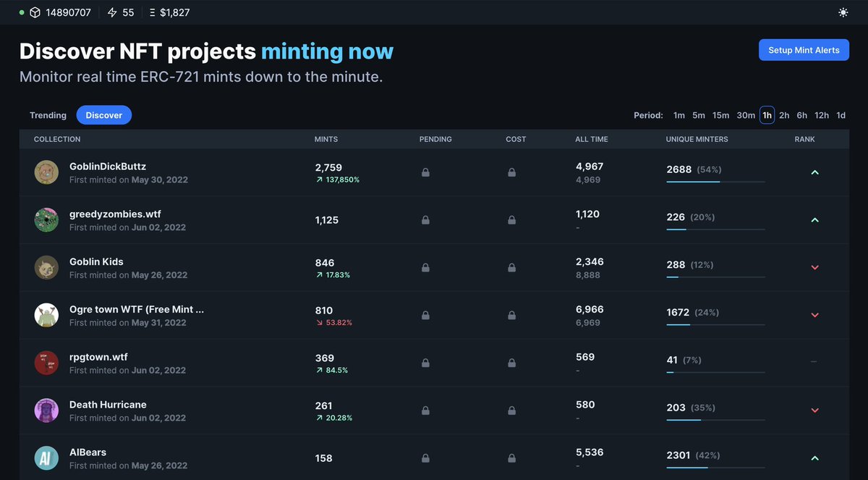Viewport: 868px width, 480px height.
Task: Toggle light mode with the sun icon
Action: coord(843,12)
